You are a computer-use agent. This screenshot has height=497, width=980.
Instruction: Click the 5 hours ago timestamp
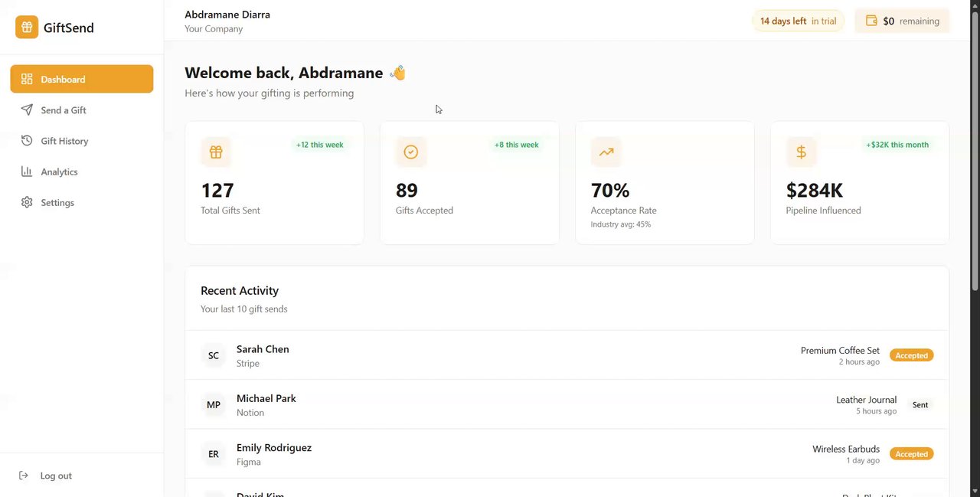tap(876, 411)
